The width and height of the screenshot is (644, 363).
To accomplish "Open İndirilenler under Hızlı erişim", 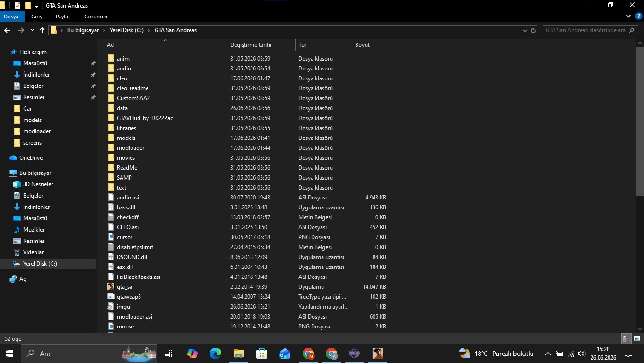I will point(36,75).
